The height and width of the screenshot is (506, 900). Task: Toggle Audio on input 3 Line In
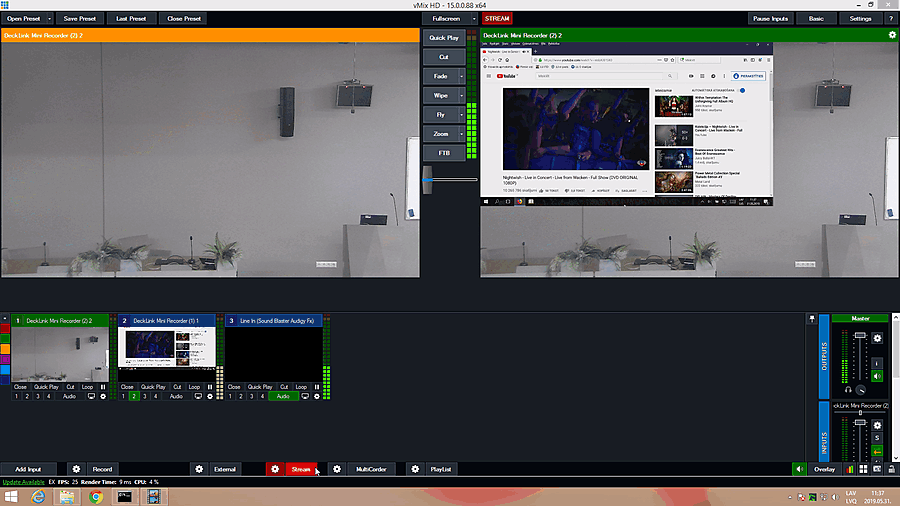click(283, 396)
